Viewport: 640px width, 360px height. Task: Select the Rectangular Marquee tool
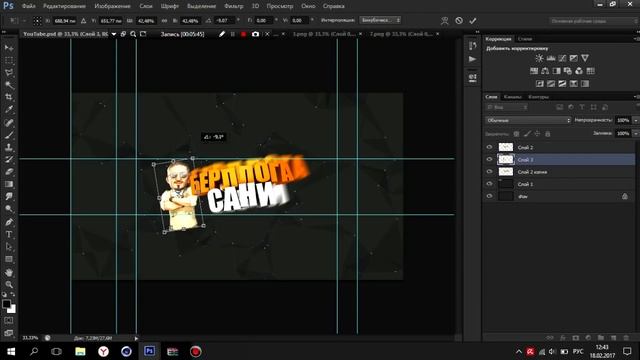point(9,60)
